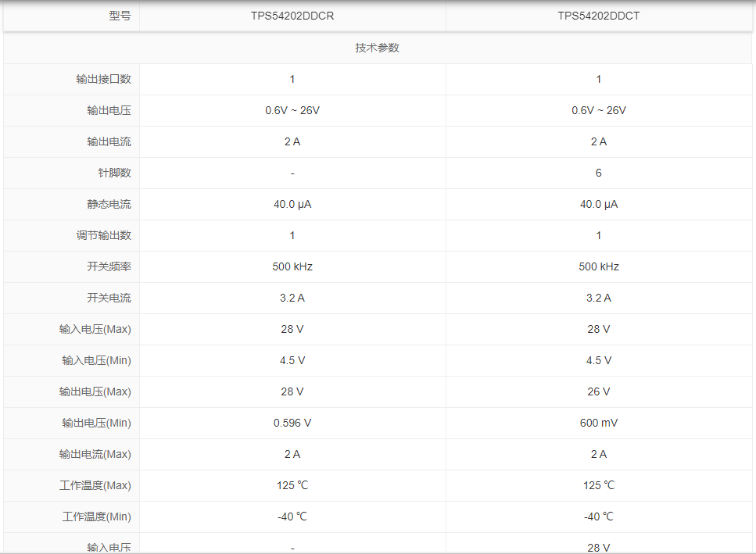Select the 型号 header cell
Screen dimensions: 756x554
[120, 16]
